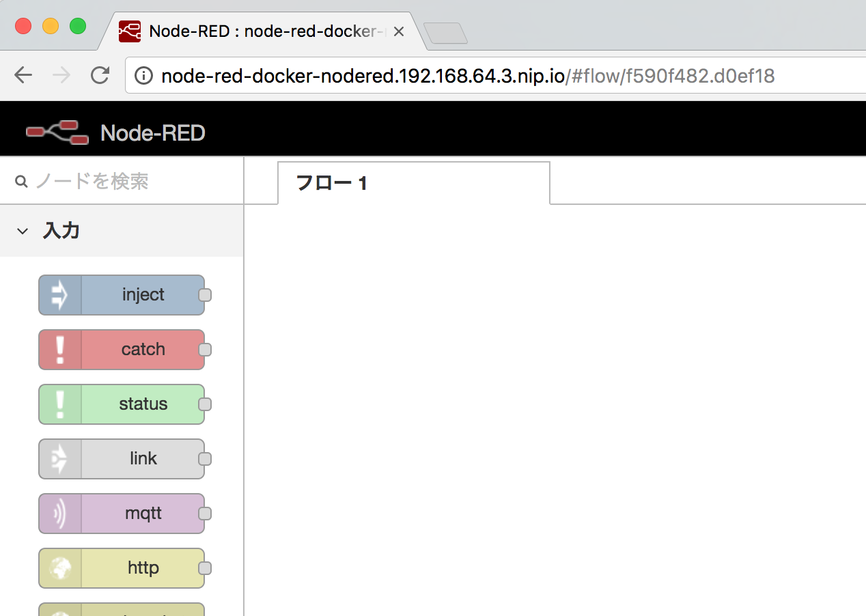Click the inject node output port
The height and width of the screenshot is (616, 866).
point(205,295)
